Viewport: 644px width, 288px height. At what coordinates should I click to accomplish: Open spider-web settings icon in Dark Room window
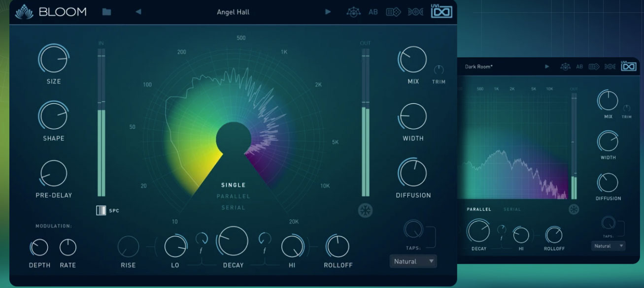click(x=565, y=66)
